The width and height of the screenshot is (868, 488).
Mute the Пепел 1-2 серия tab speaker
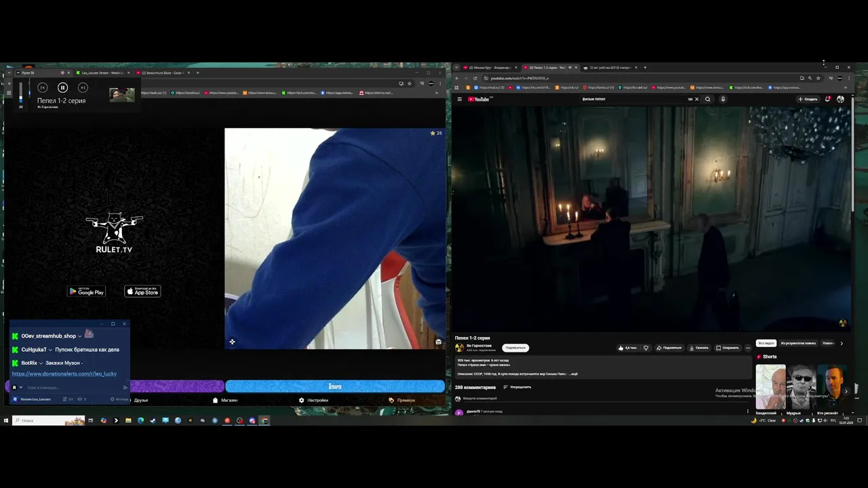(x=570, y=68)
